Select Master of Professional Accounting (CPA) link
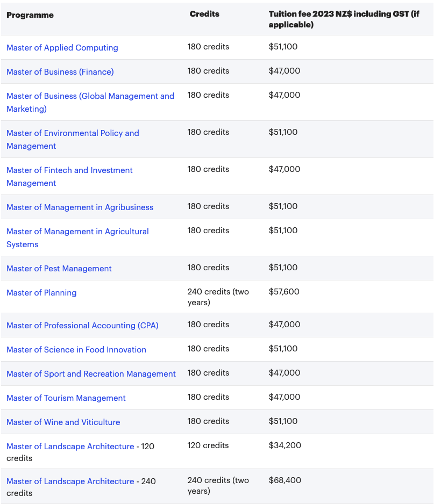Viewport: 441px width, 504px height. coord(82,326)
